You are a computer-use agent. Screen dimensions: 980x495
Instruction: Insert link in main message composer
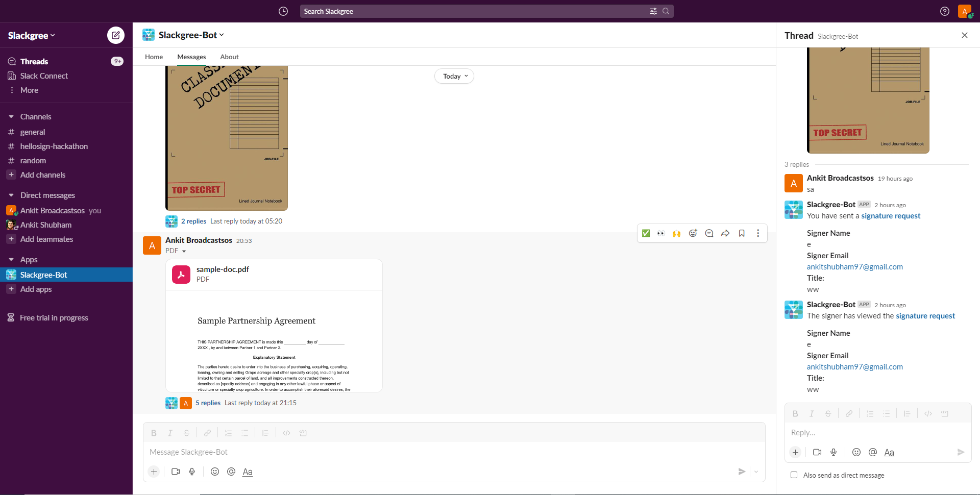(x=207, y=433)
